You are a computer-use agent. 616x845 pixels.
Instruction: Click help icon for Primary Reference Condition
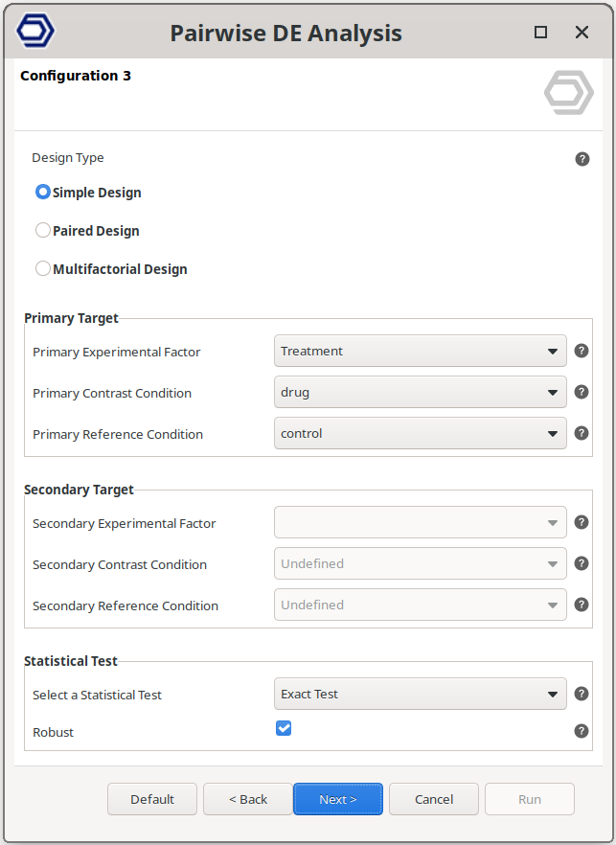point(582,433)
